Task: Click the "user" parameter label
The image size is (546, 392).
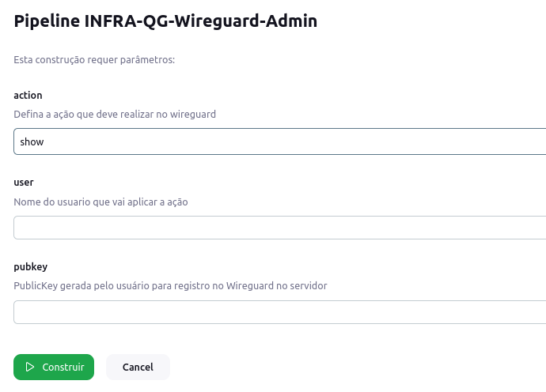Action: tap(24, 182)
